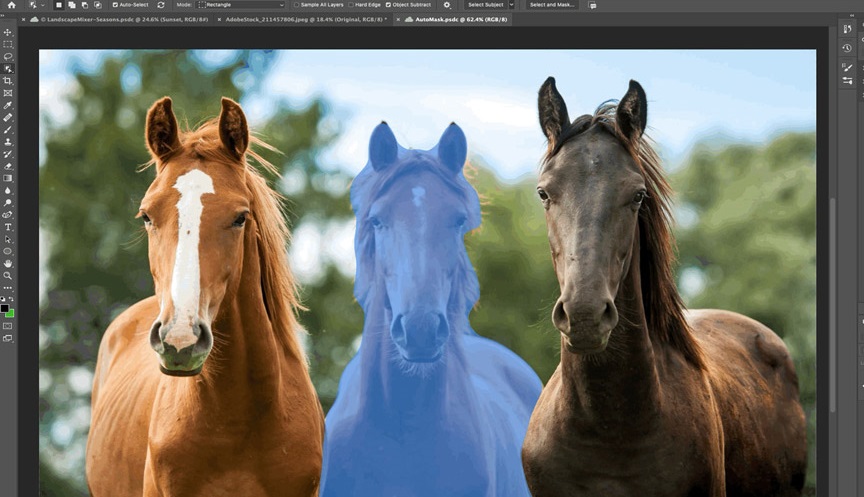Switch to AutoMask.psdc tab
The width and height of the screenshot is (864, 497).
coord(461,19)
